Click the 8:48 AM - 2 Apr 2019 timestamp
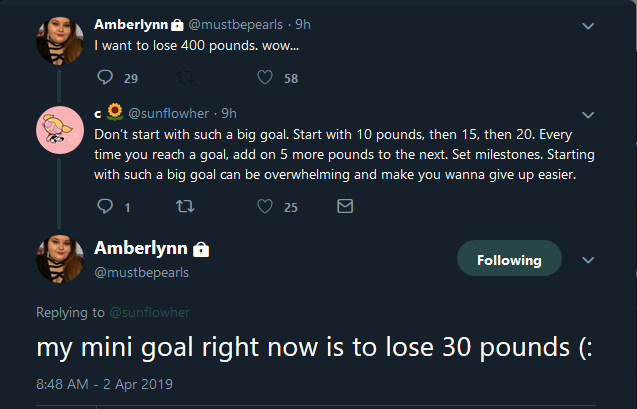Viewport: 637px width, 409px height. coord(104,384)
